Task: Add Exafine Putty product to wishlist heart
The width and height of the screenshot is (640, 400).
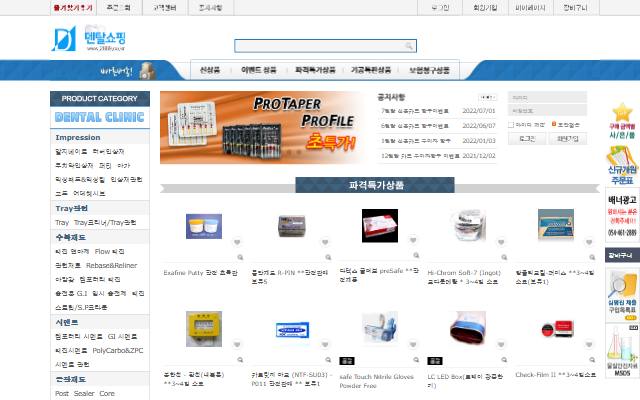Action: coord(237,242)
